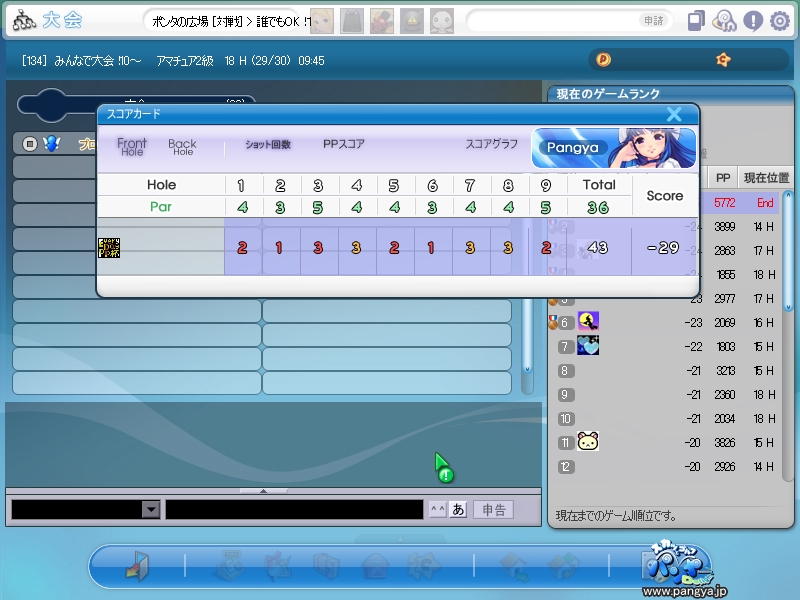The width and height of the screenshot is (800, 600).
Task: Expand the bottom menu bar arrow handle
Action: coord(400,539)
